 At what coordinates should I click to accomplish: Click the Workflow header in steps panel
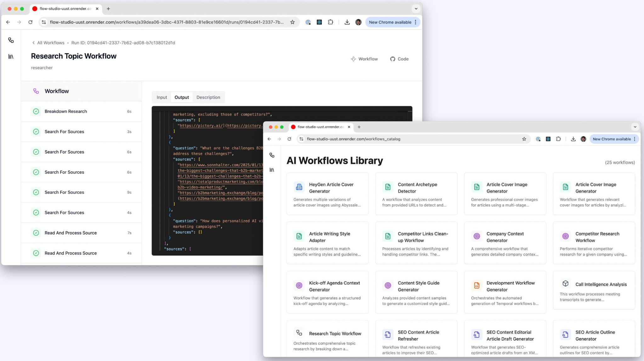point(81,91)
